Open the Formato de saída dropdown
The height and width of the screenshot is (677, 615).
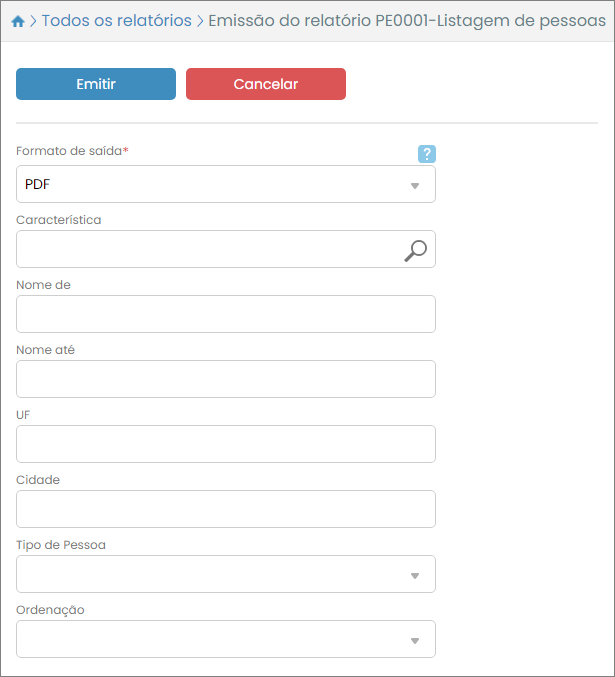(x=226, y=185)
